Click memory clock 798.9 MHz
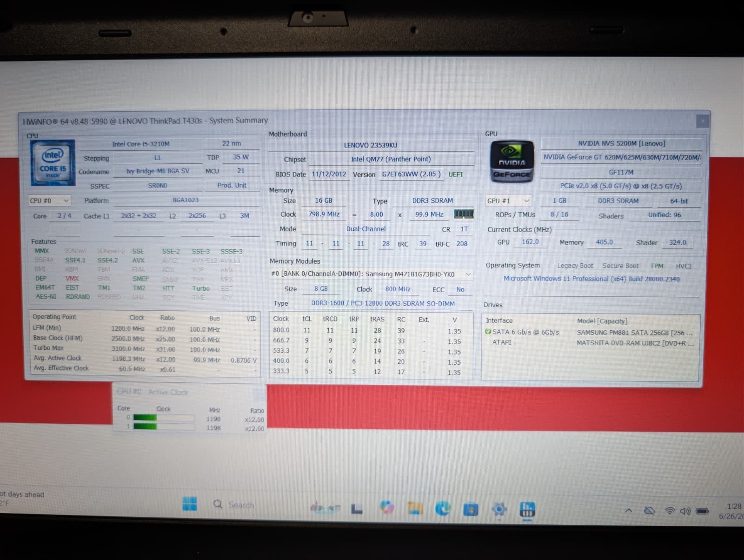 324,214
